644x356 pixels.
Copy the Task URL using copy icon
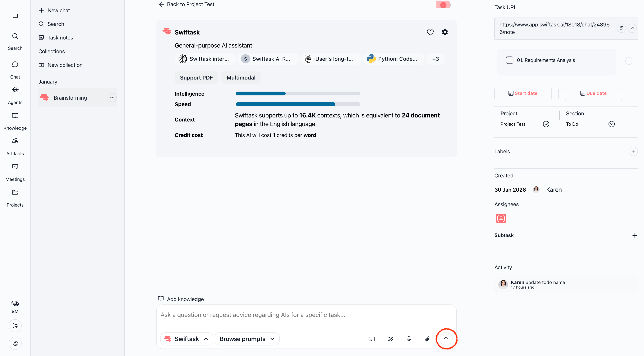tap(621, 28)
